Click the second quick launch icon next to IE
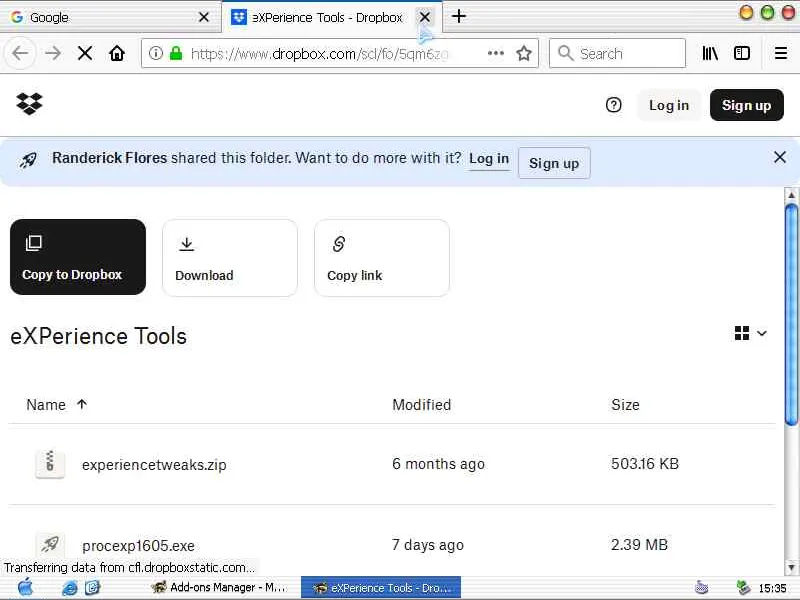 92,588
